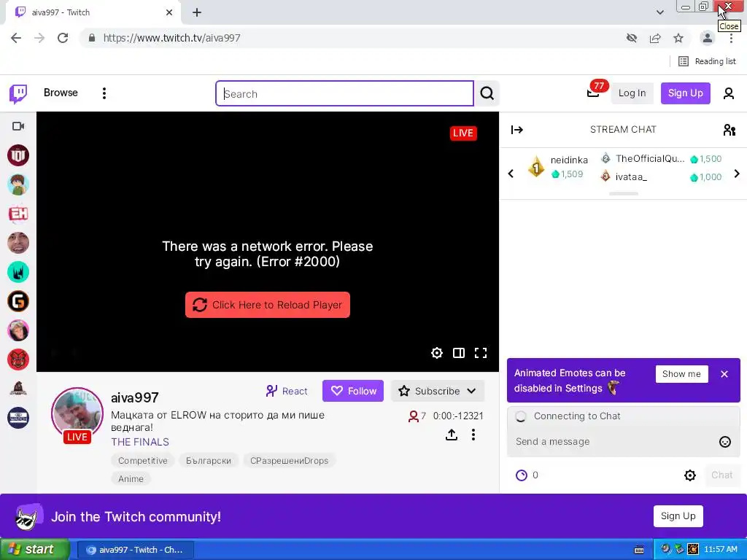
Task: Reload the browser page
Action: 63,38
